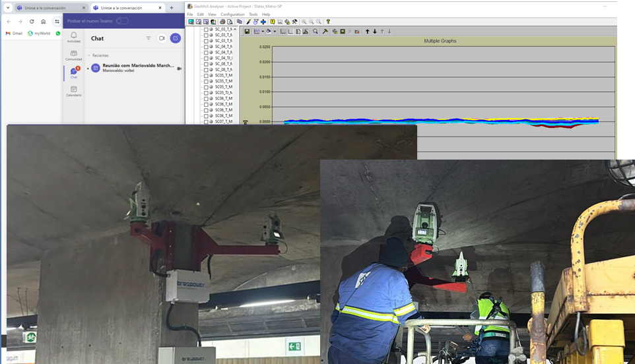
Task: Click the Print icon in GeoMoS toolbar
Action: coord(222,22)
